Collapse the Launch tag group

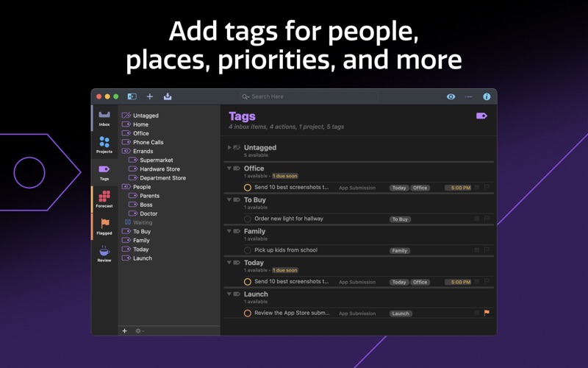[229, 294]
